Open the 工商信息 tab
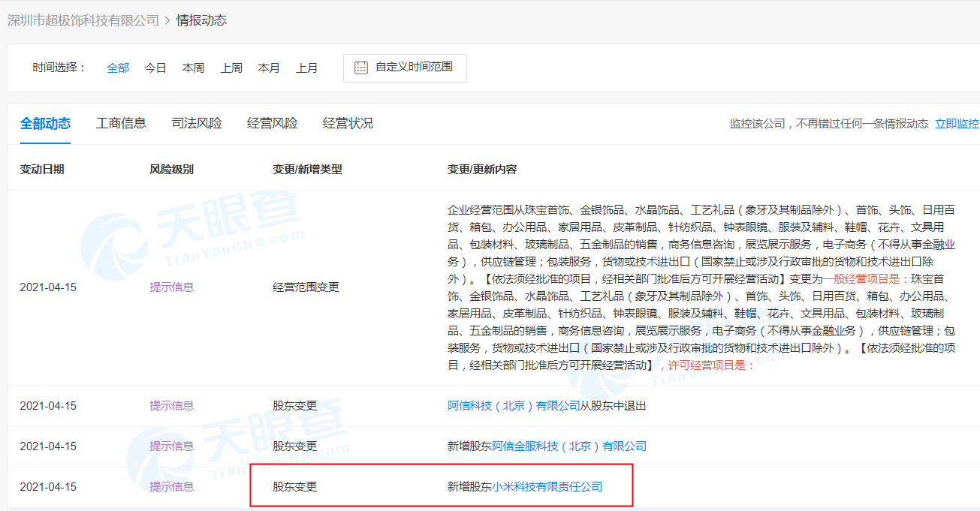This screenshot has height=511, width=980. 121,123
